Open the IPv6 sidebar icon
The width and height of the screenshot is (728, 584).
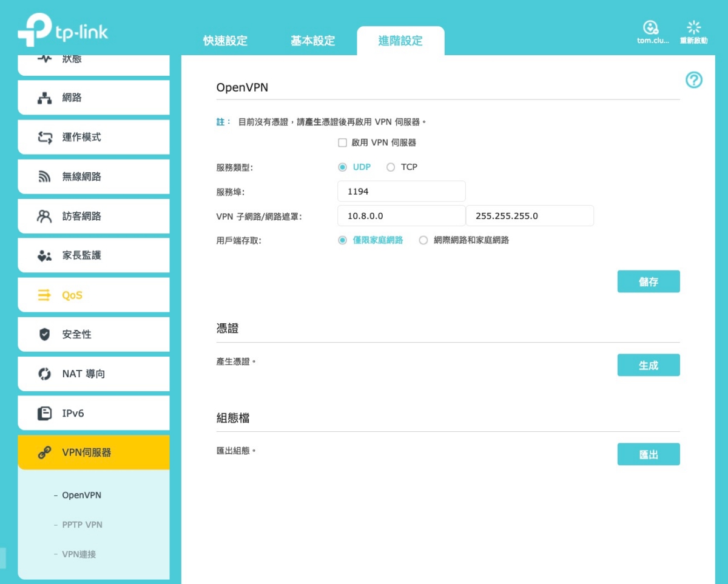(x=45, y=414)
